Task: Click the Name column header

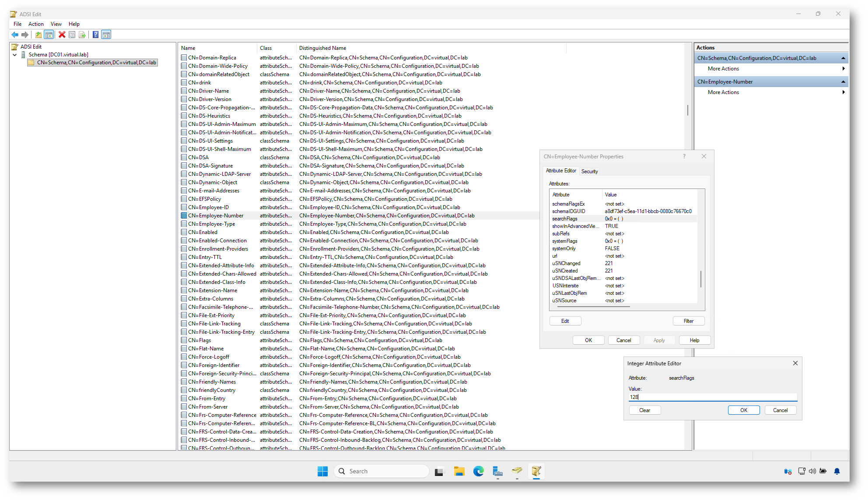Action: pyautogui.click(x=218, y=48)
